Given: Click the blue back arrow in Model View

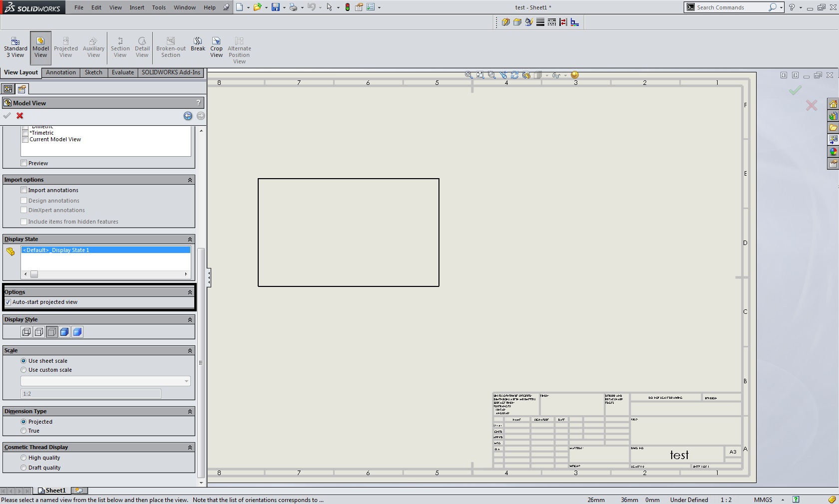Looking at the screenshot, I should 188,116.
